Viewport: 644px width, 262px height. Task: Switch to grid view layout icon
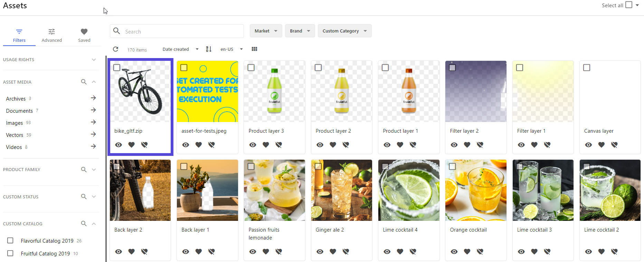255,49
